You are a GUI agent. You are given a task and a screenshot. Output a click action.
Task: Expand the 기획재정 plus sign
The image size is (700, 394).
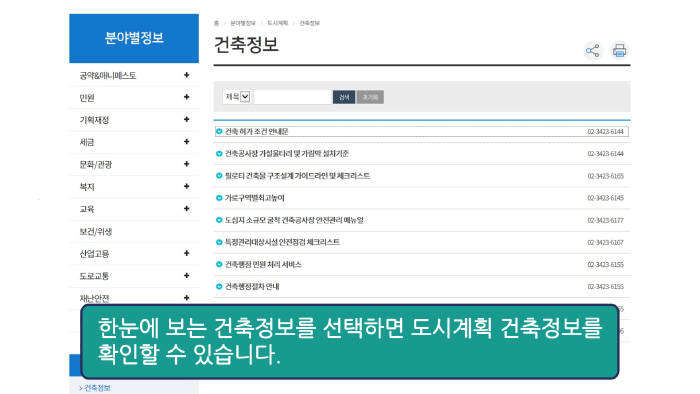pyautogui.click(x=187, y=119)
